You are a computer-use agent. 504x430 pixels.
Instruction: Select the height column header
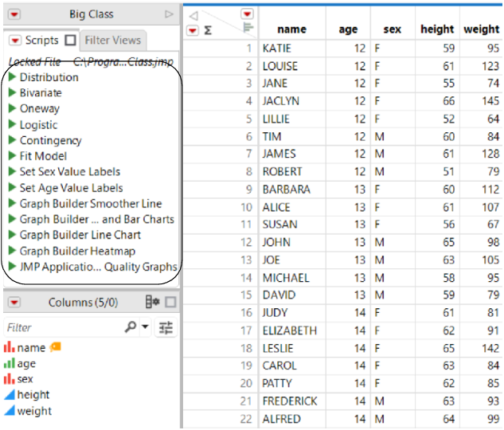tap(437, 29)
